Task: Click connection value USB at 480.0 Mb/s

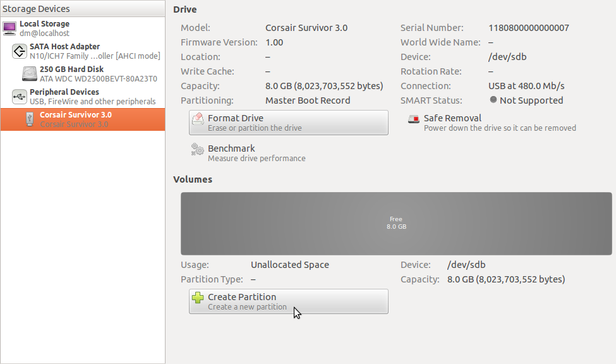Action: pos(526,86)
